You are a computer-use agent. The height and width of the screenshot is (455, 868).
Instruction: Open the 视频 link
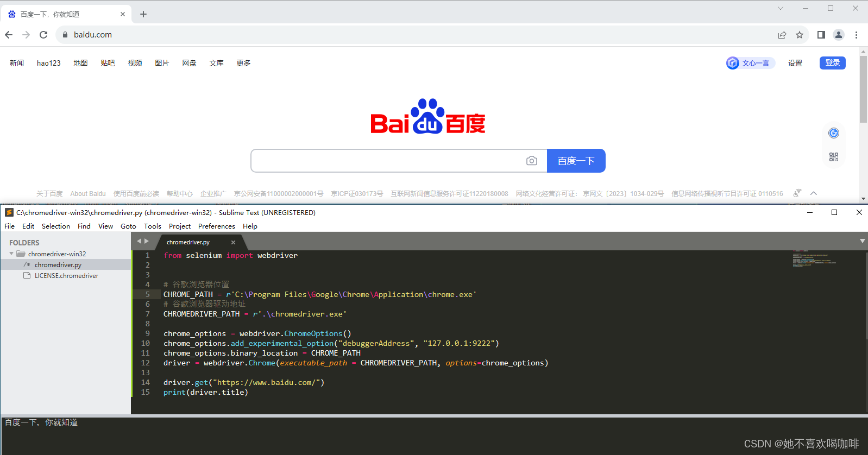(135, 63)
